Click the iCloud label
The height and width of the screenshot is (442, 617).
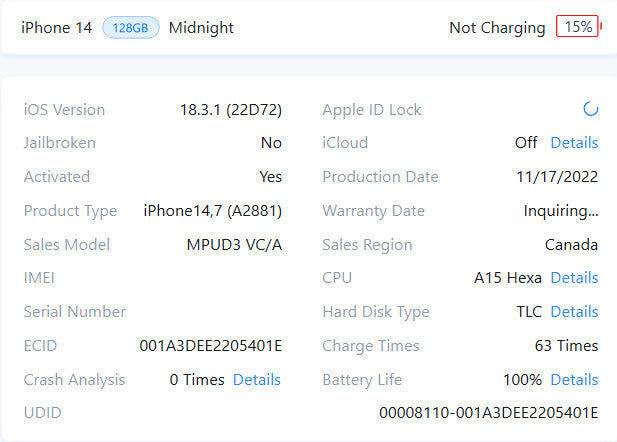click(345, 142)
